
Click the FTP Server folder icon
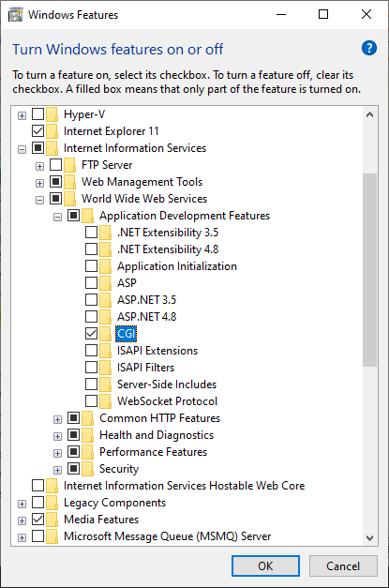click(69, 165)
